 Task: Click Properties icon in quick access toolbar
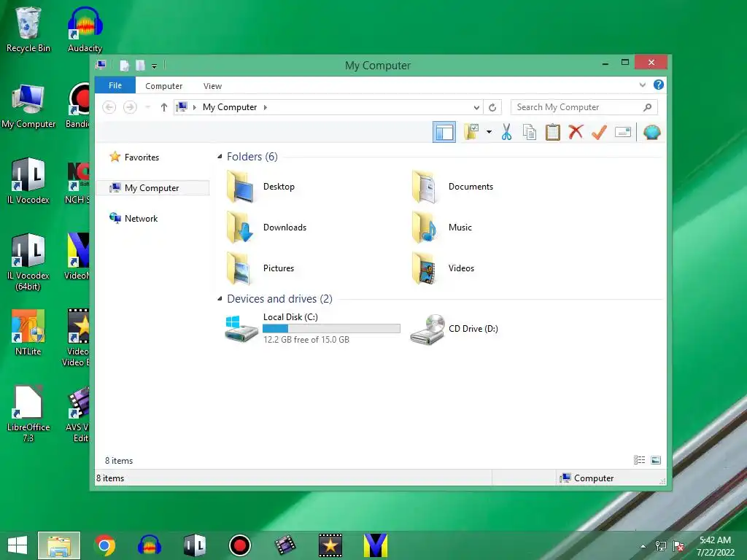(124, 65)
